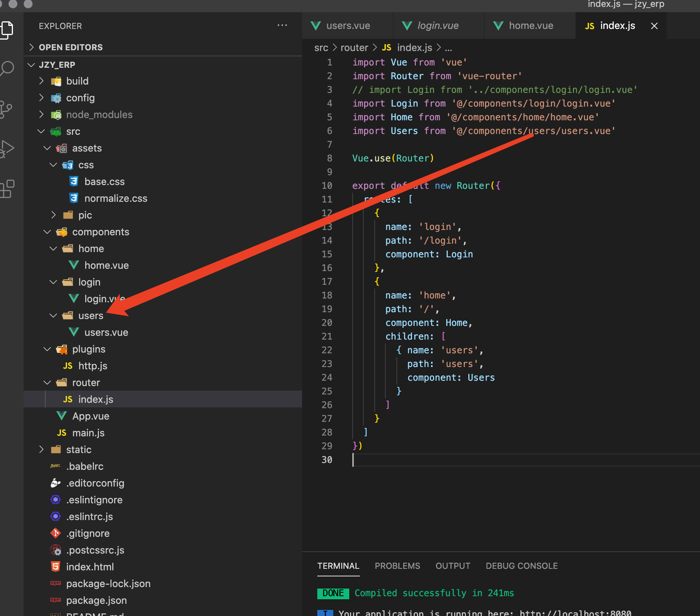Switch to the login.vue tab
The image size is (700, 616).
437,26
